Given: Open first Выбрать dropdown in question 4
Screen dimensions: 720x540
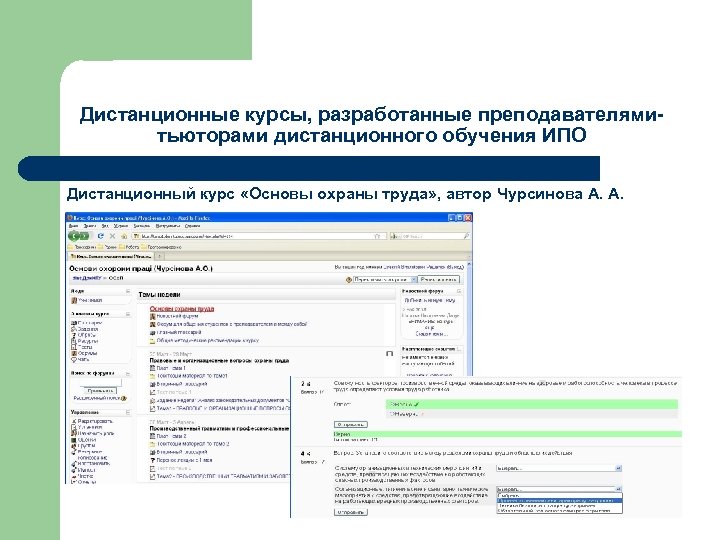Looking at the screenshot, I should [x=558, y=468].
